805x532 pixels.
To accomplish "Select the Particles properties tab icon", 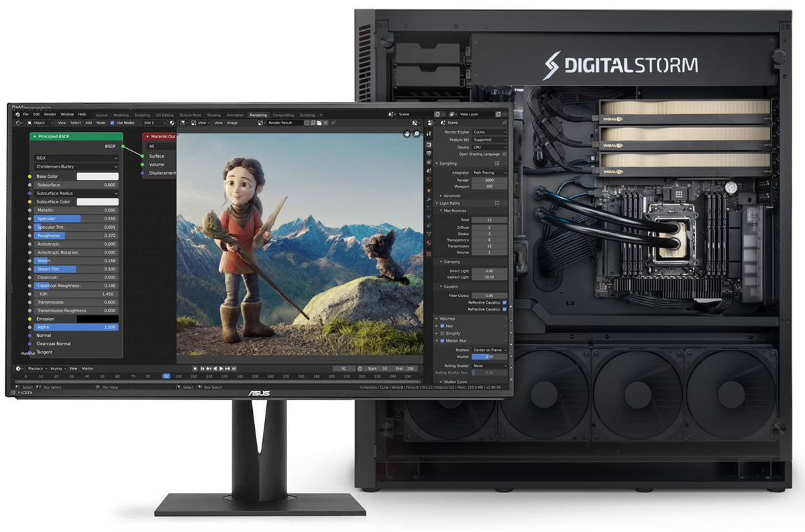I will (429, 208).
